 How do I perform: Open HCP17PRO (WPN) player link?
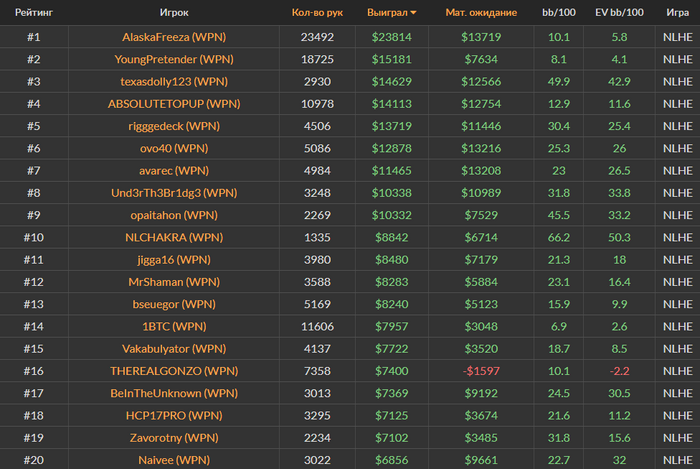(x=174, y=415)
